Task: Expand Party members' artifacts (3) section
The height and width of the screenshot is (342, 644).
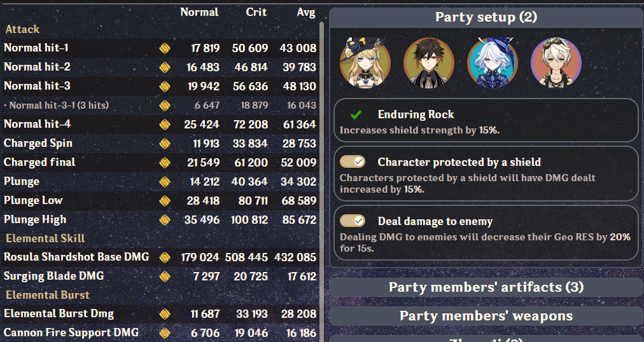Action: [486, 287]
